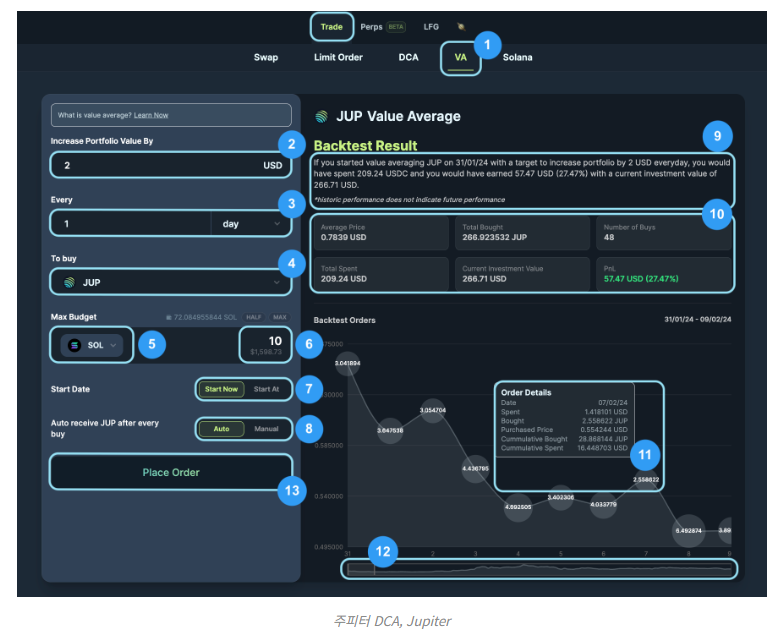Screen dimensions: 778x632
Task: Click the 2.558622 data point bubble
Action: 648,480
